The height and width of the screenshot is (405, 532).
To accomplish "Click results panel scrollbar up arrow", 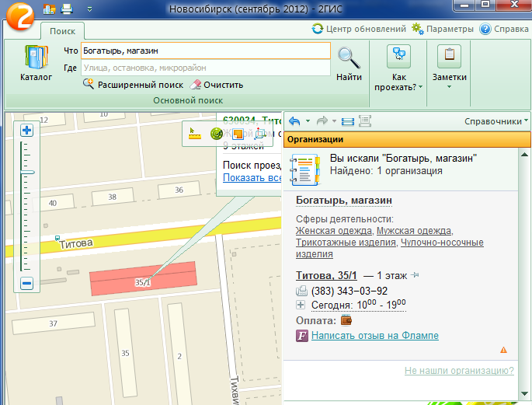I will point(524,155).
